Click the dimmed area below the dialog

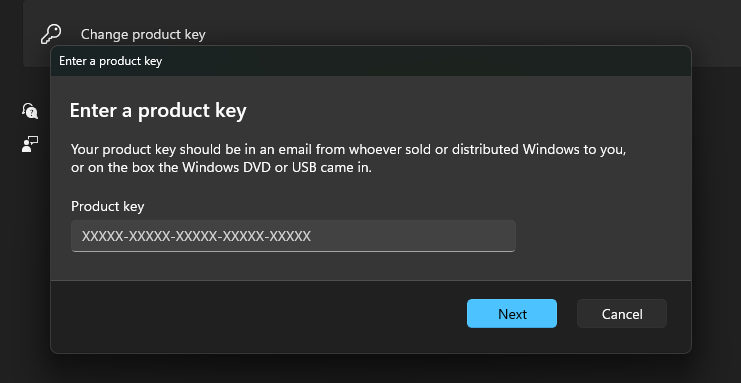coord(370,370)
